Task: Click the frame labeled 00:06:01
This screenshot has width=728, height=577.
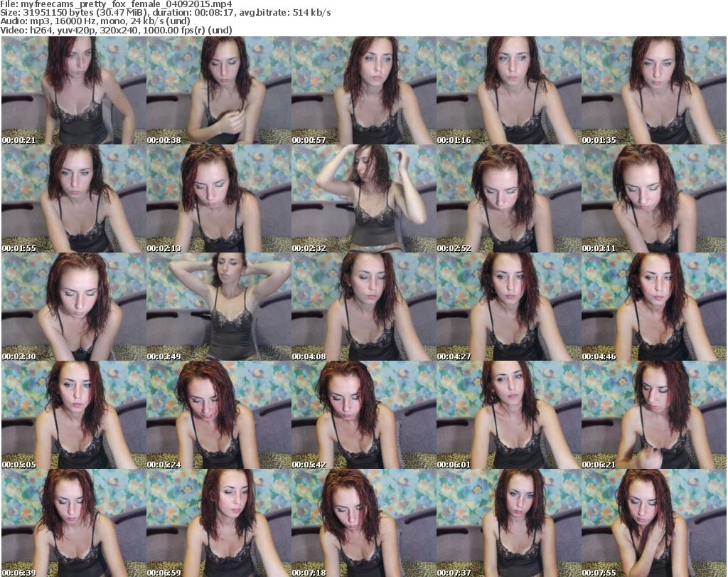Action: click(x=509, y=415)
